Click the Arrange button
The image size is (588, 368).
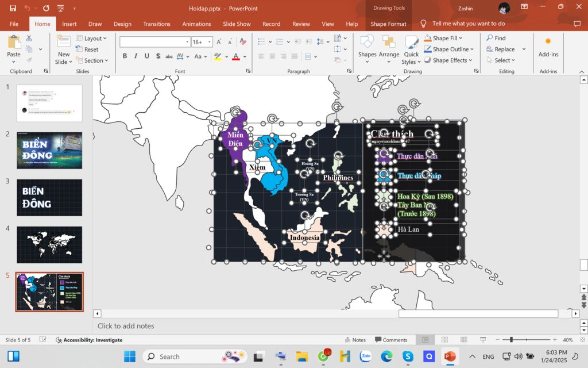click(x=389, y=49)
